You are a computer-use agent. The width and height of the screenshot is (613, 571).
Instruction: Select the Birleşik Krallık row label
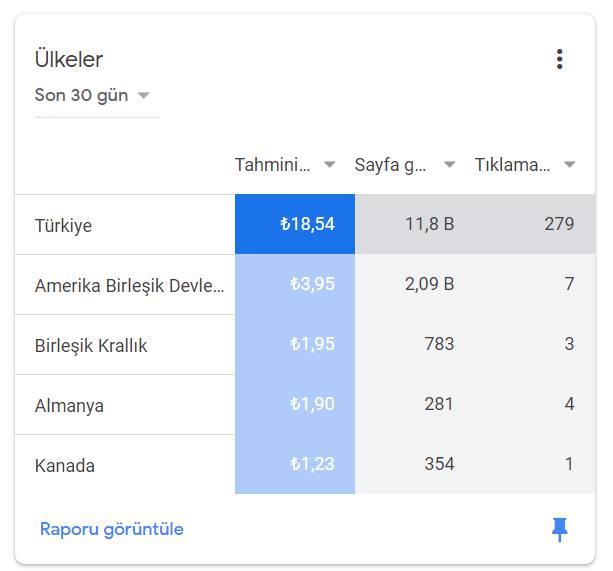[91, 345]
